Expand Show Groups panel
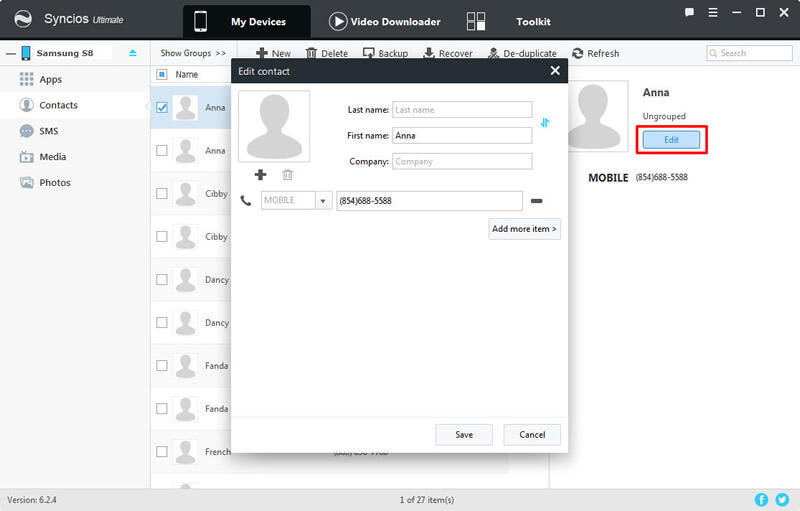The width and height of the screenshot is (800, 511). tap(192, 53)
